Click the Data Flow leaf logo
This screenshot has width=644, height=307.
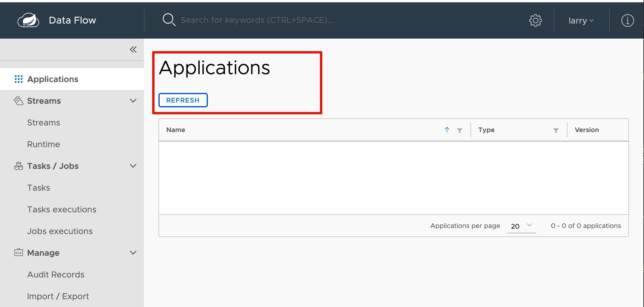tap(28, 21)
